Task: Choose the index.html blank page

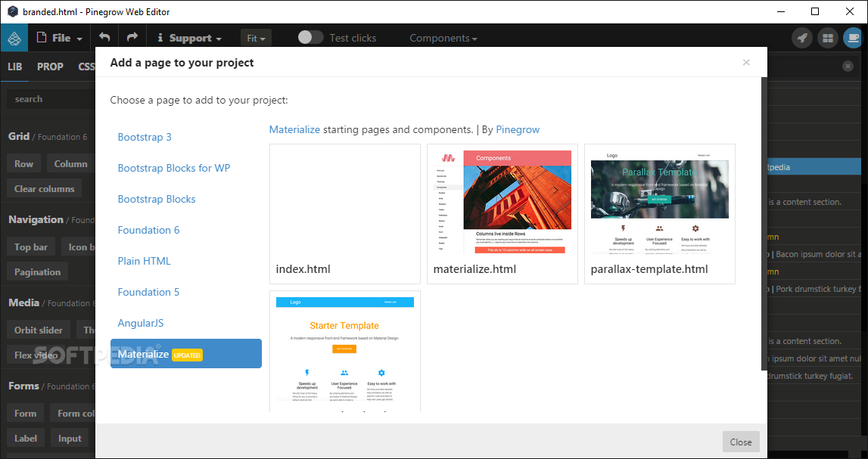Action: click(345, 214)
